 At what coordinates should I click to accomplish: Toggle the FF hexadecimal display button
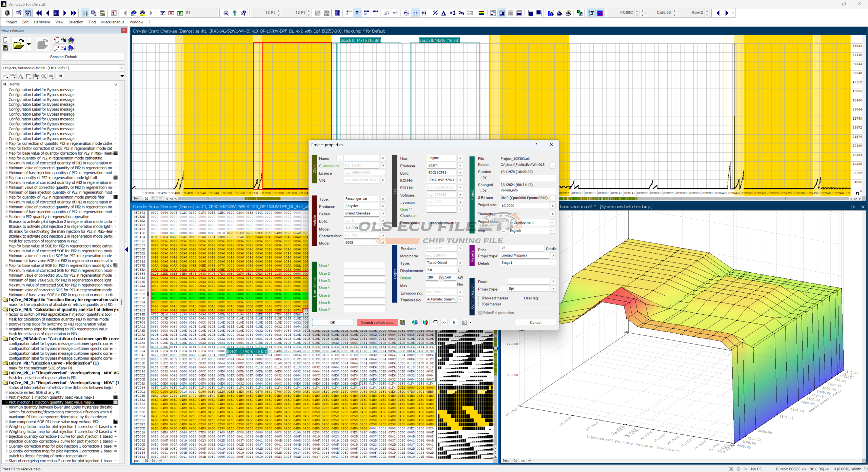tap(415, 13)
